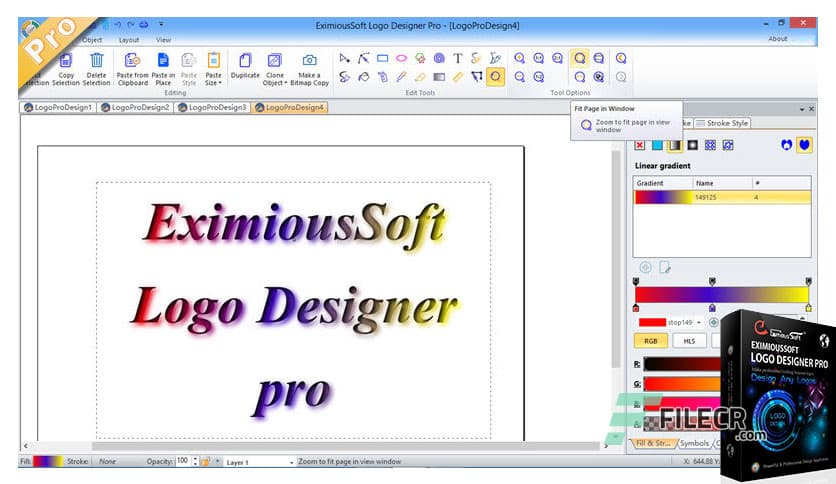Click the Duplicate icon in Editing group
The width and height of the screenshot is (836, 484).
(245, 60)
